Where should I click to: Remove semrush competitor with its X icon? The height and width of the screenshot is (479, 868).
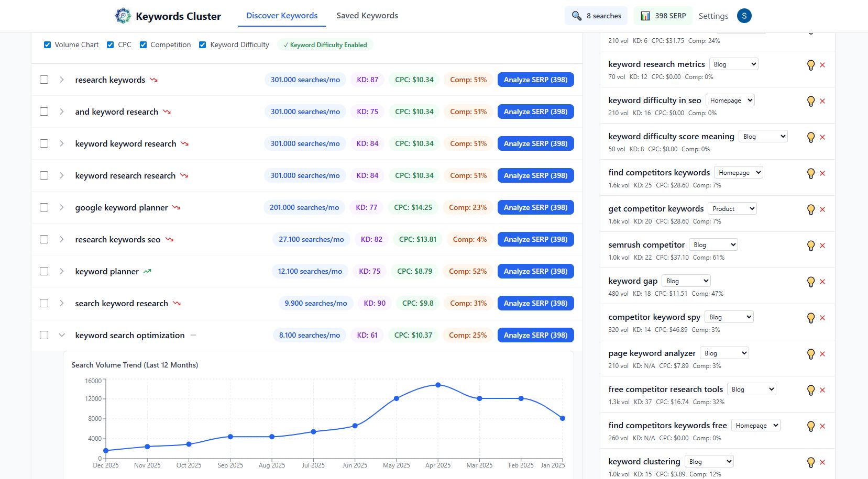(823, 245)
